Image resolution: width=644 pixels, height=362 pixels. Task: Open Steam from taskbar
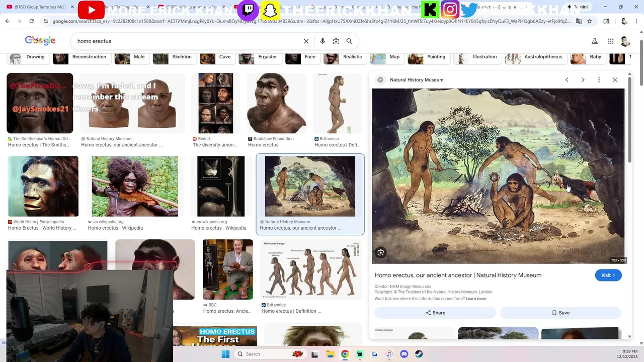[419, 354]
